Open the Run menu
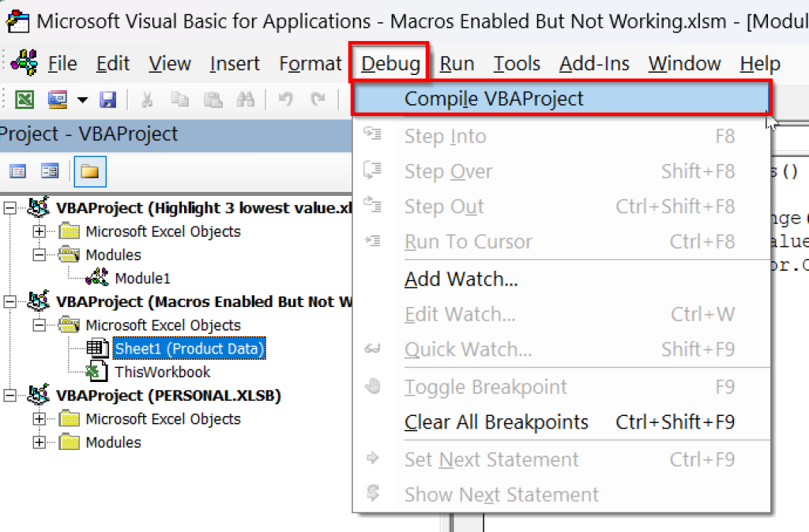Image resolution: width=809 pixels, height=532 pixels. coord(457,63)
